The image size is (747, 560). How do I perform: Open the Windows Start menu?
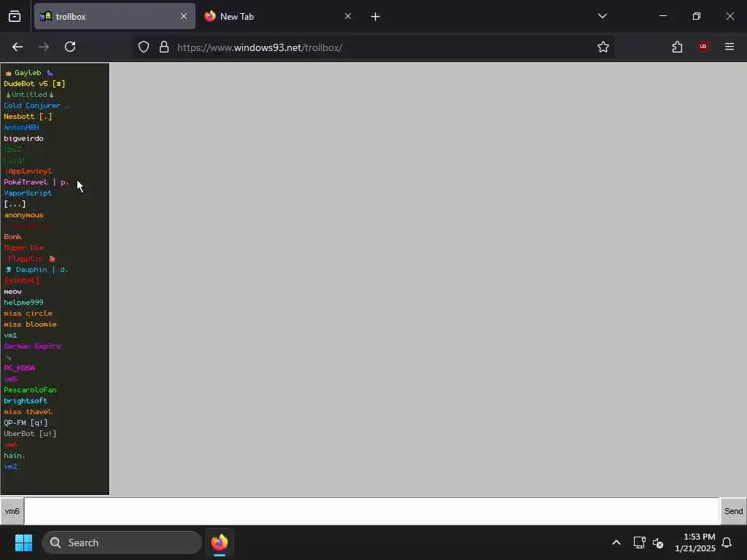coord(23,542)
